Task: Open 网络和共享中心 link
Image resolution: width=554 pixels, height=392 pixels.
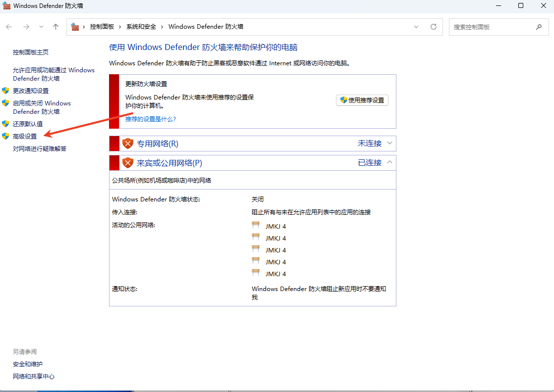Action: click(34, 377)
